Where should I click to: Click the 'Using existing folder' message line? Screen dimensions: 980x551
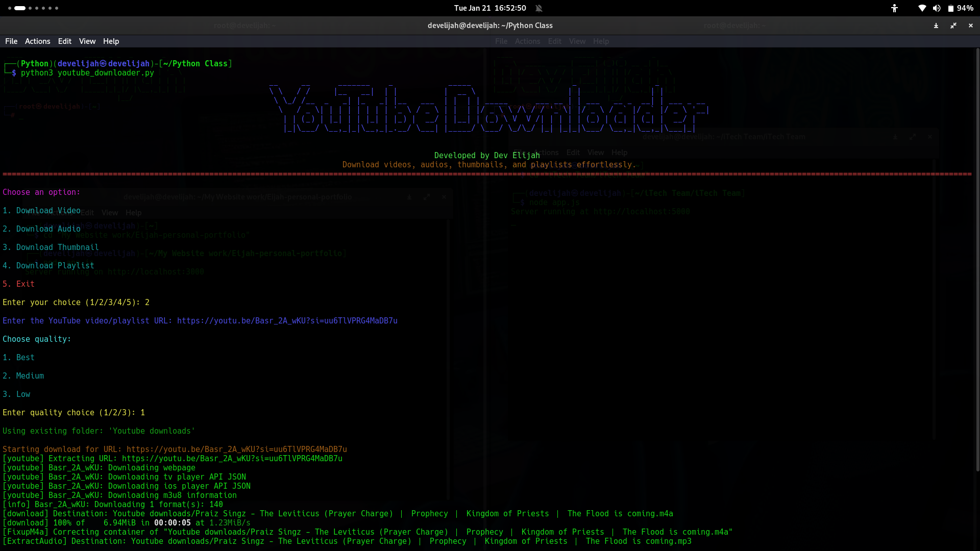pyautogui.click(x=99, y=431)
